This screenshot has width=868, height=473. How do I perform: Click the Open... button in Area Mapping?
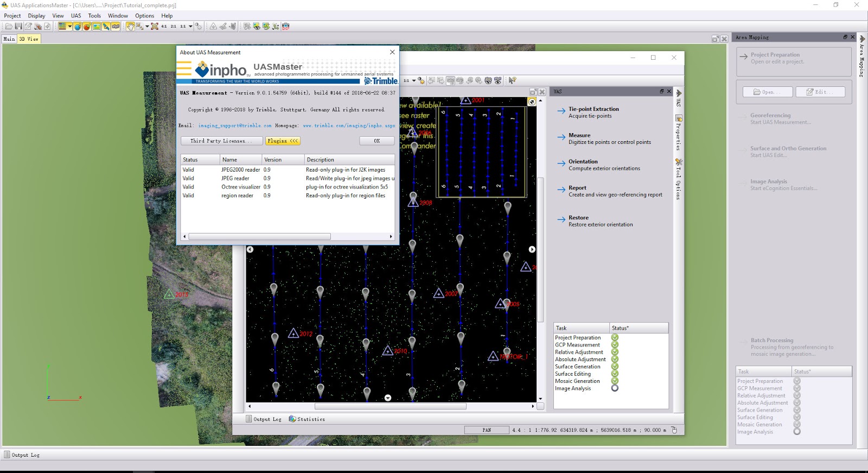(767, 92)
